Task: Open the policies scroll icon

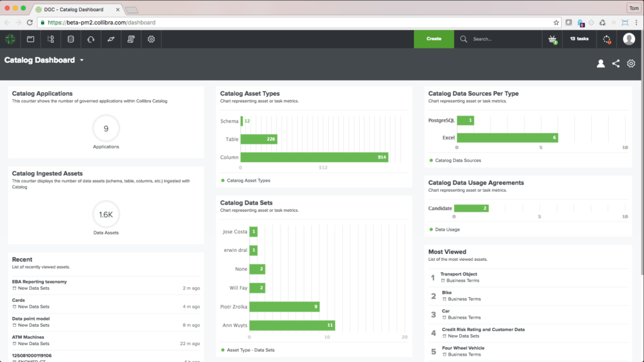Action: point(130,38)
